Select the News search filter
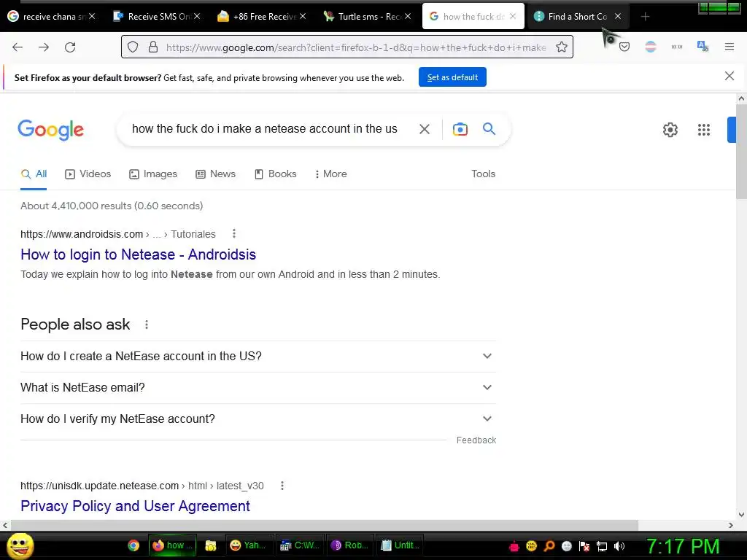This screenshot has width=747, height=560. point(215,174)
